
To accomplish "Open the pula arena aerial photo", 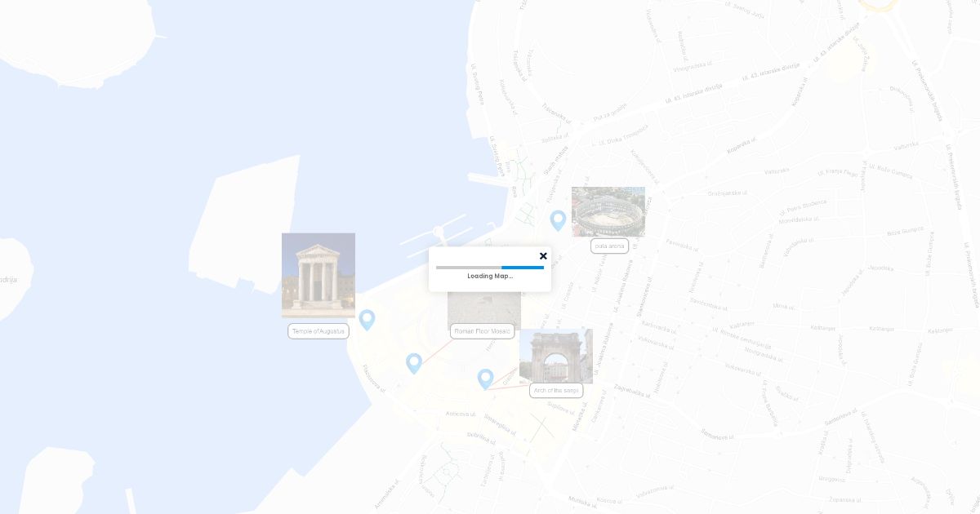I will [x=608, y=211].
